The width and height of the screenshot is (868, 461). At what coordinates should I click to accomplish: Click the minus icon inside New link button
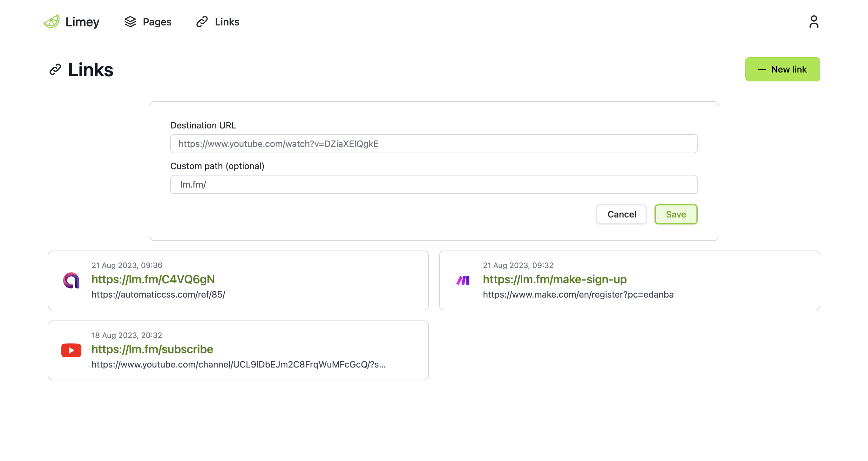pos(762,69)
